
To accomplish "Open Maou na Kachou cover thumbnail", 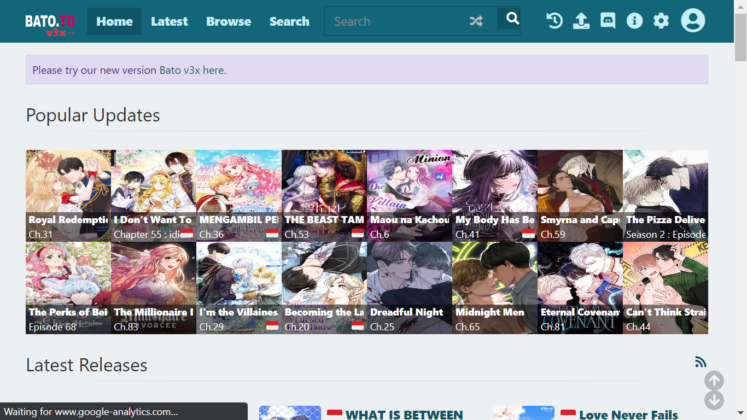I will pos(409,196).
